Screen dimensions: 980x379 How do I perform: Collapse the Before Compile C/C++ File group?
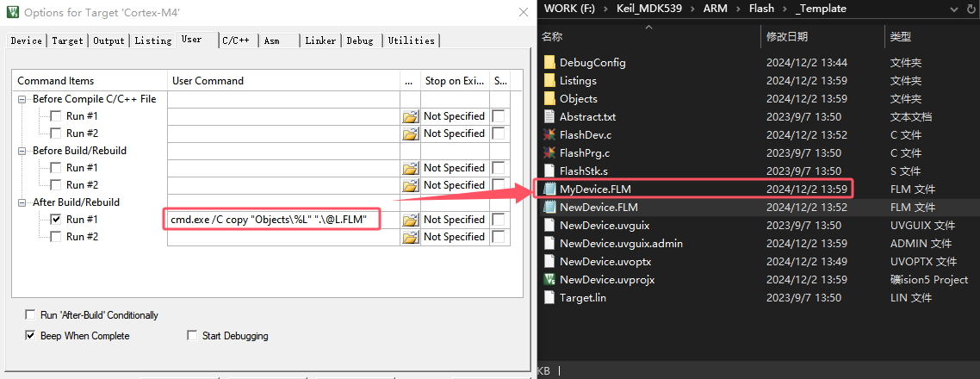click(22, 99)
